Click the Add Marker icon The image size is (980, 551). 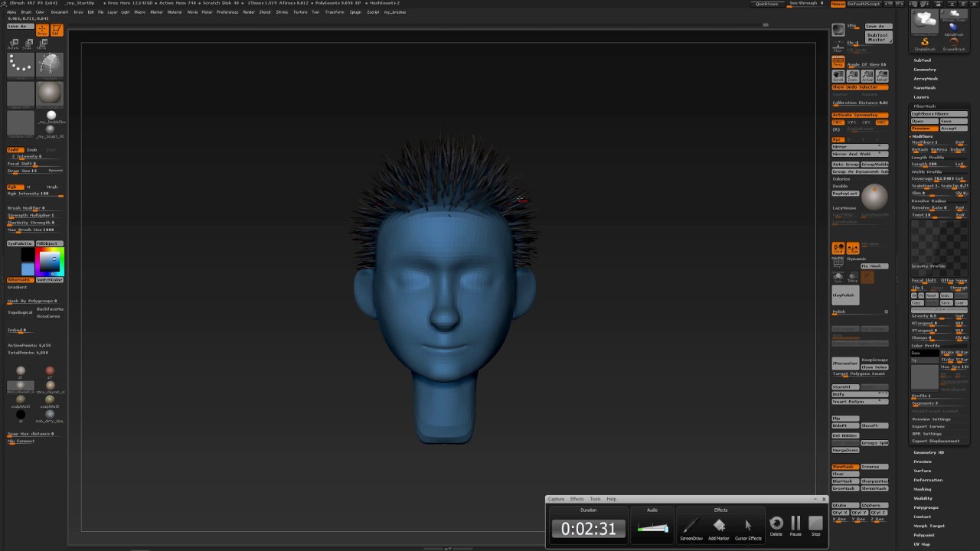[719, 527]
